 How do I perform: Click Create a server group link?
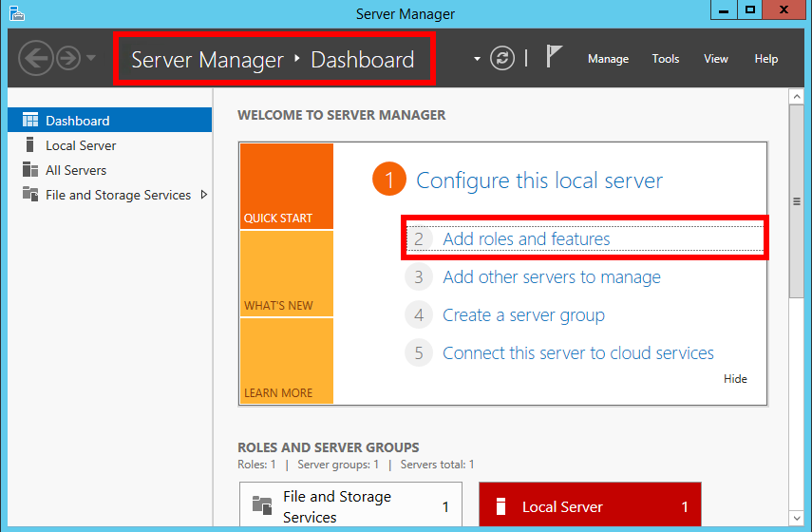click(x=523, y=315)
